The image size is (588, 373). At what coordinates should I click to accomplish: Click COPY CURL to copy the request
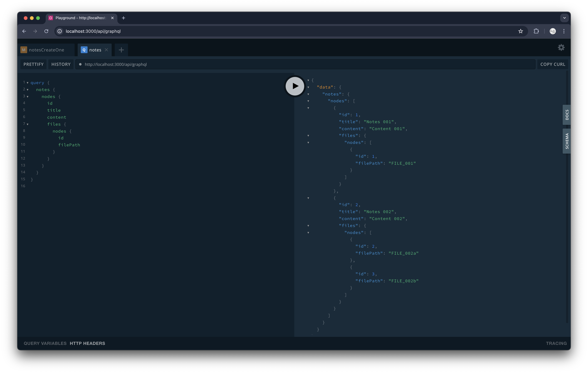553,64
